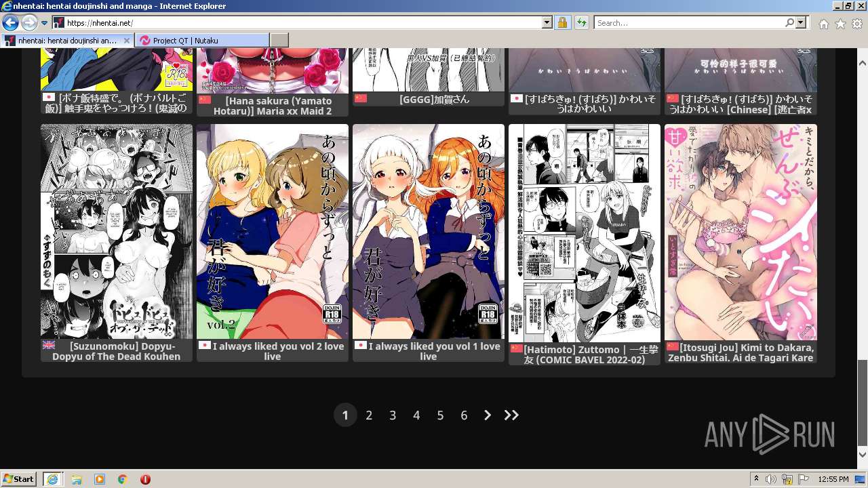Go to pagination page 4
868x488 pixels.
tap(416, 415)
